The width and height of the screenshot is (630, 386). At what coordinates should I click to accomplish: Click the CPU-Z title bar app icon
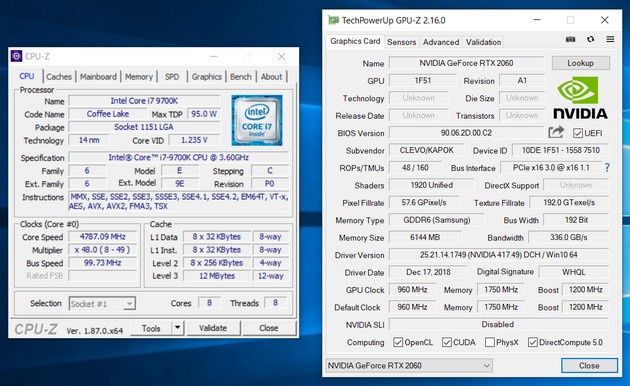pos(16,56)
